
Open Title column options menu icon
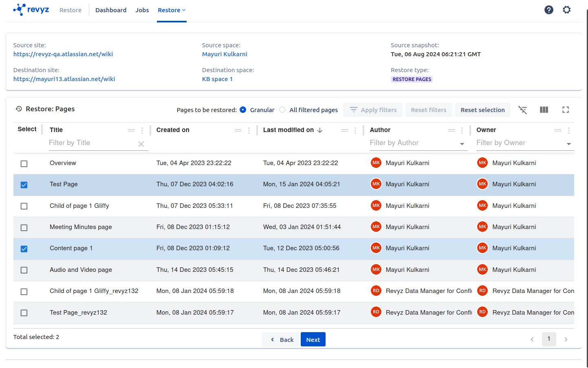(142, 130)
